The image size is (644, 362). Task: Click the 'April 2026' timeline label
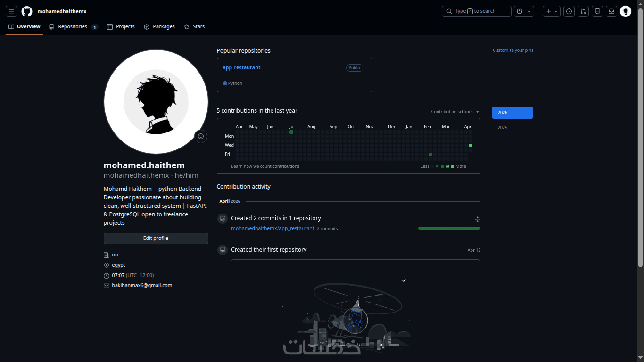[x=230, y=201]
